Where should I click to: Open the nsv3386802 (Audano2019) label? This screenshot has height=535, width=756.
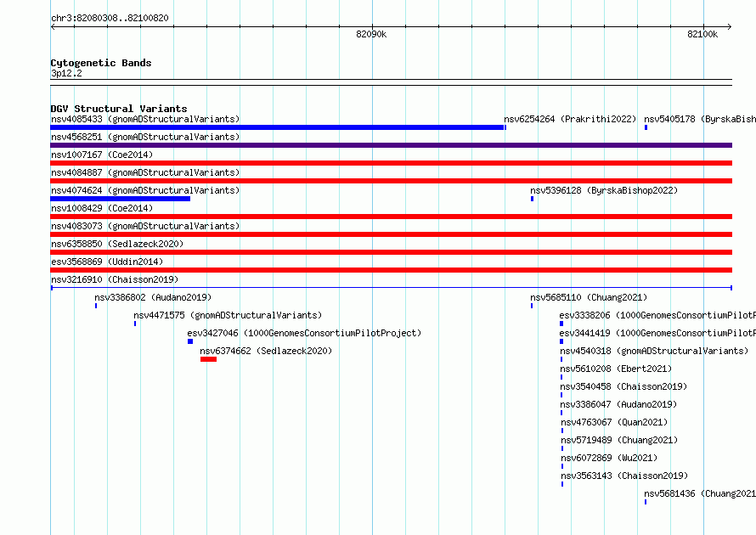coord(153,297)
